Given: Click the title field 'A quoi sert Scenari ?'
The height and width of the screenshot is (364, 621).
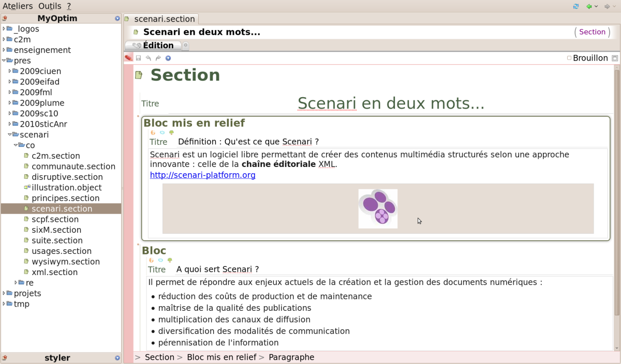Looking at the screenshot, I should 393,269.
